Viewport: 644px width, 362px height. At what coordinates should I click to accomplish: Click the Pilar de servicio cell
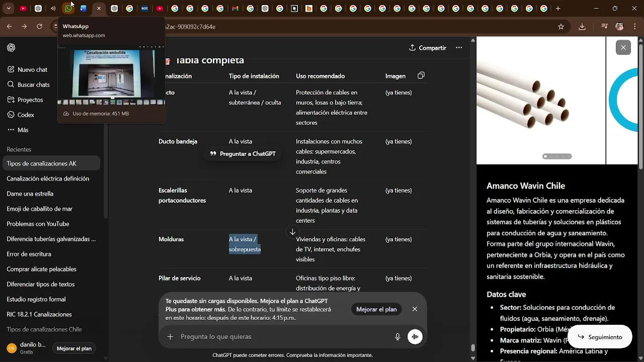pos(179,278)
